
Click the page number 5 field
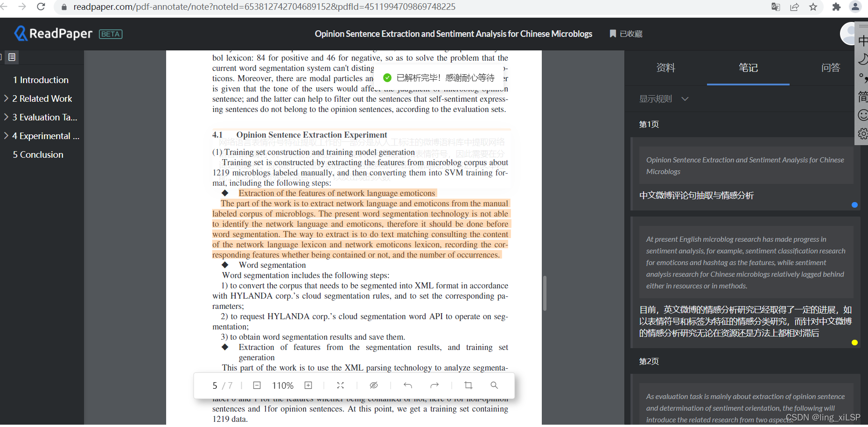point(215,385)
